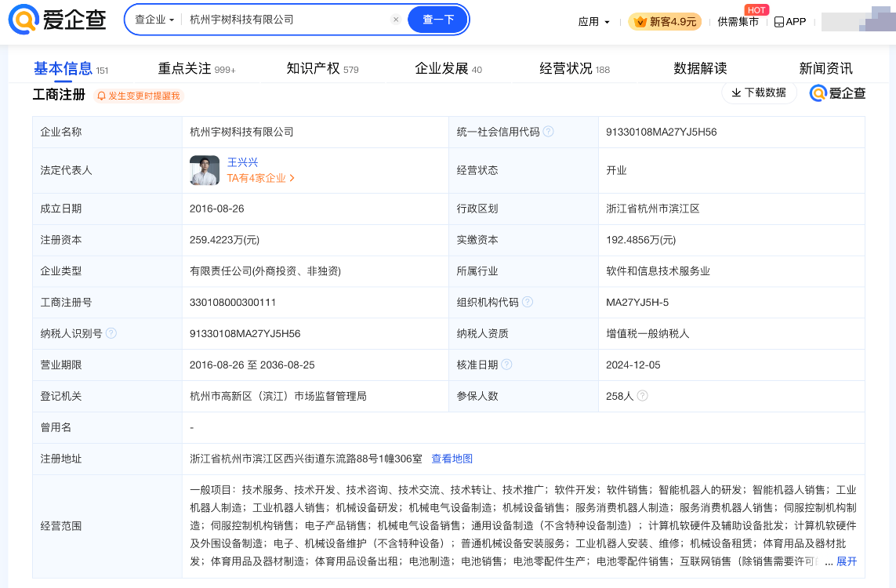Select the registered capital 259.4223万(元)

tap(224, 240)
